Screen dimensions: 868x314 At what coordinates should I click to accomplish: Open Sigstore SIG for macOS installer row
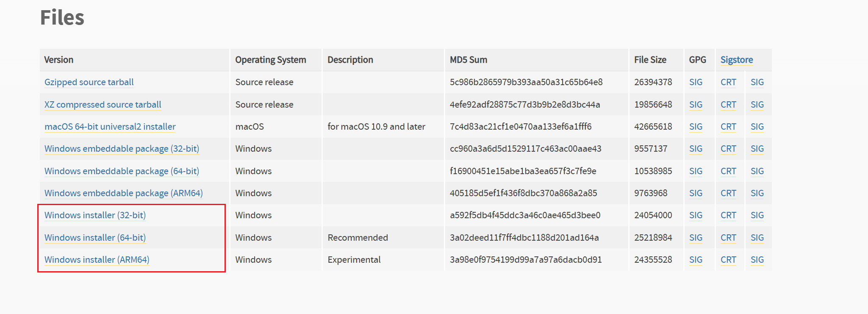[x=757, y=127]
